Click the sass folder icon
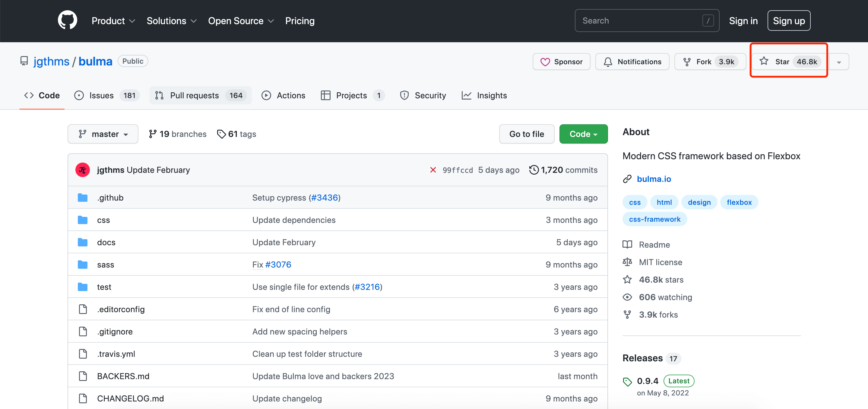This screenshot has width=868, height=409. (83, 265)
